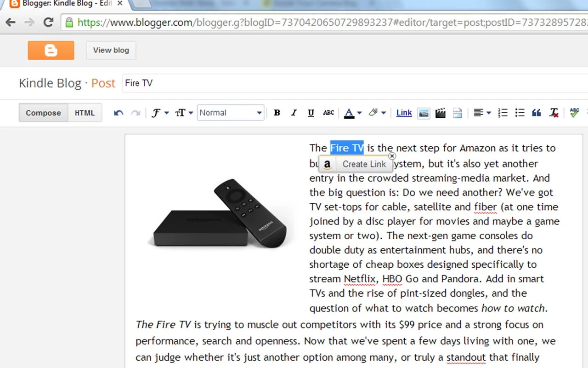Open the View blog button
The width and height of the screenshot is (588, 368).
click(111, 50)
